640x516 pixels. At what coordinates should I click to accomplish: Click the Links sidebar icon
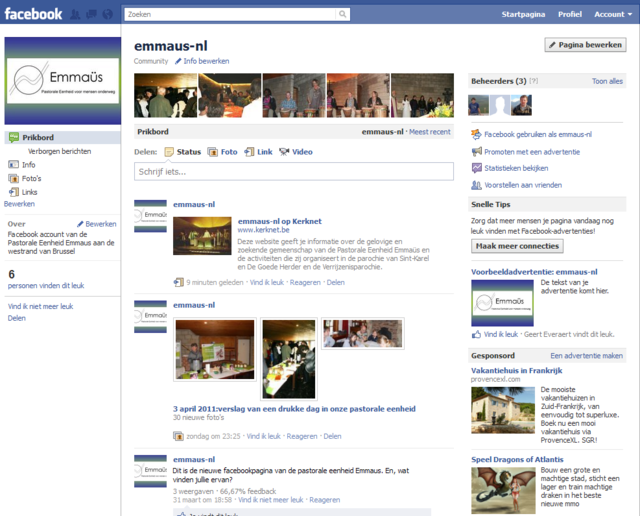(14, 192)
